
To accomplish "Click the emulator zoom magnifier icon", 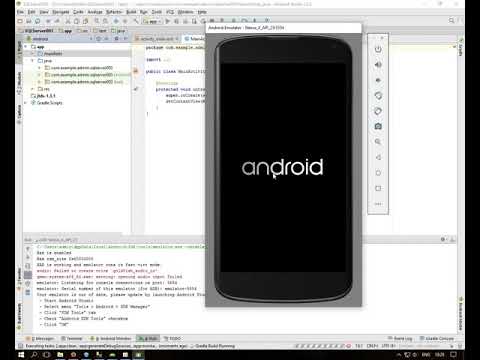I will 378,142.
